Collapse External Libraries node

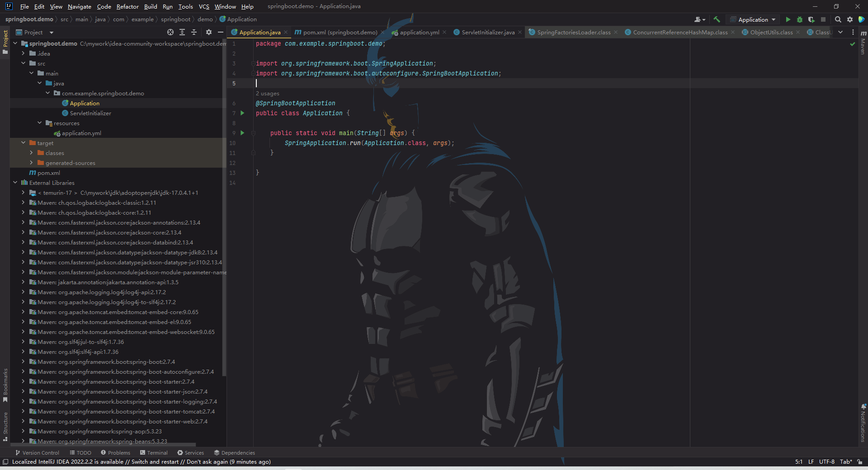tap(15, 183)
